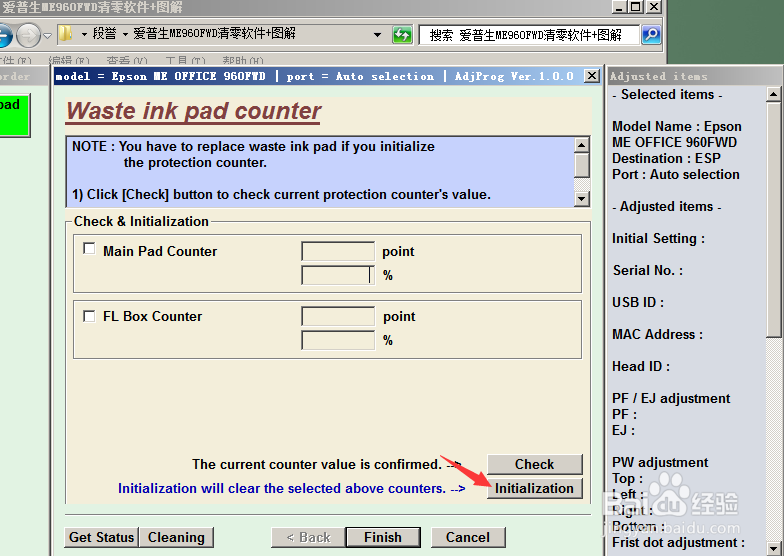Click 'Serial No. :' entry
Image resolution: width=784 pixels, height=556 pixels.
[x=648, y=270]
